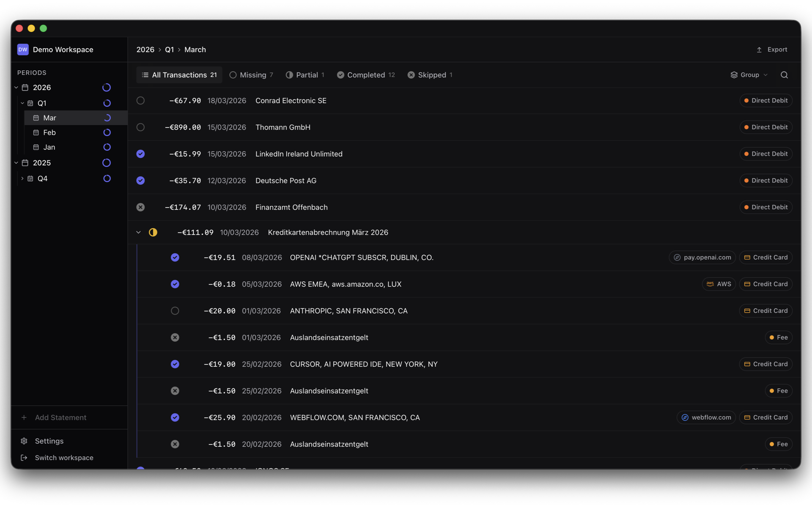
Task: Click the calendar icon next to Jan
Action: click(36, 147)
